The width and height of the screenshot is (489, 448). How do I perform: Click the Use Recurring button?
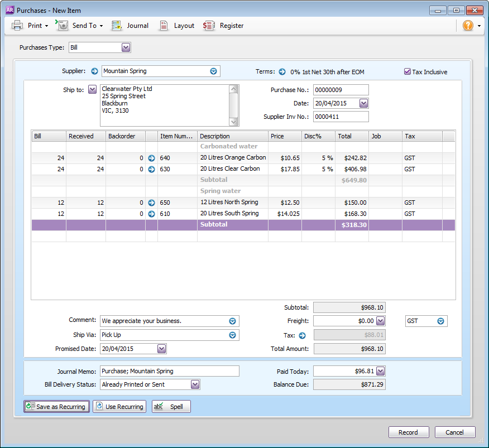pyautogui.click(x=119, y=407)
